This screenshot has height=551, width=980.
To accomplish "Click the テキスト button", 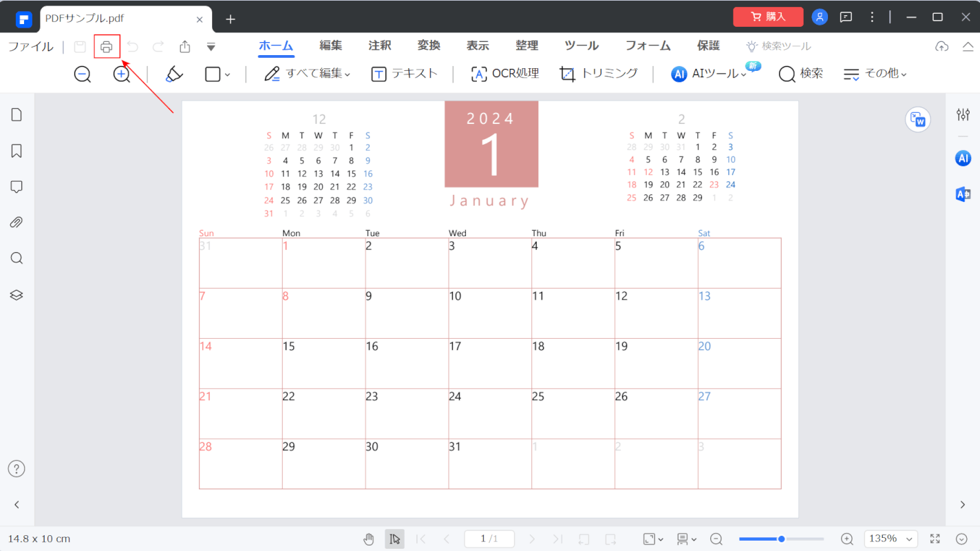I will (405, 74).
